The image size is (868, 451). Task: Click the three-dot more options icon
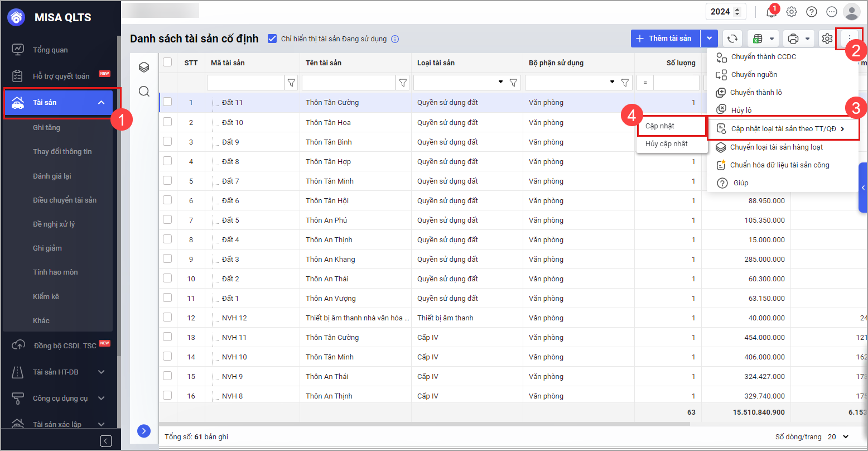[849, 39]
